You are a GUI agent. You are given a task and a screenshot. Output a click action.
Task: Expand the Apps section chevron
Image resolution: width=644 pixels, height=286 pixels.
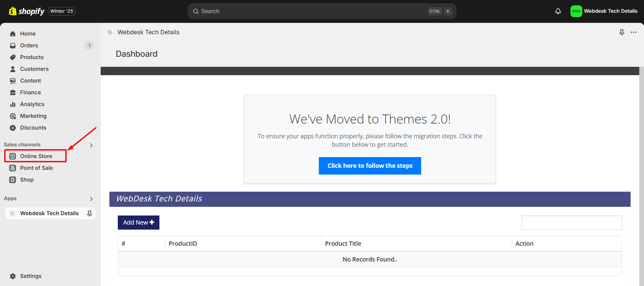coord(91,199)
